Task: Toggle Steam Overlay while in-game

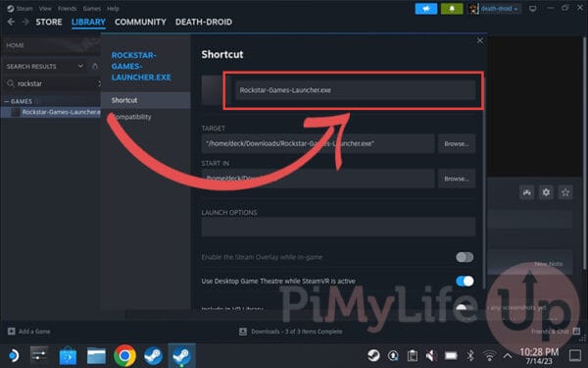Action: 465,257
